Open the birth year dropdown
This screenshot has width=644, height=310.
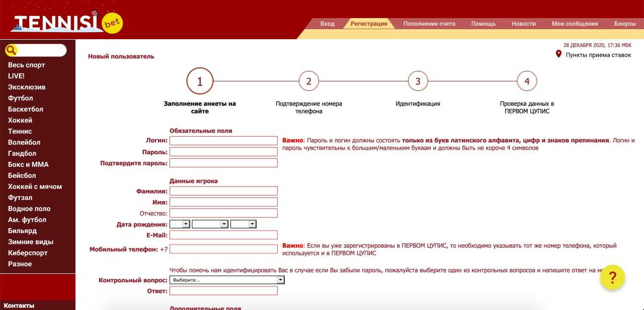244,224
